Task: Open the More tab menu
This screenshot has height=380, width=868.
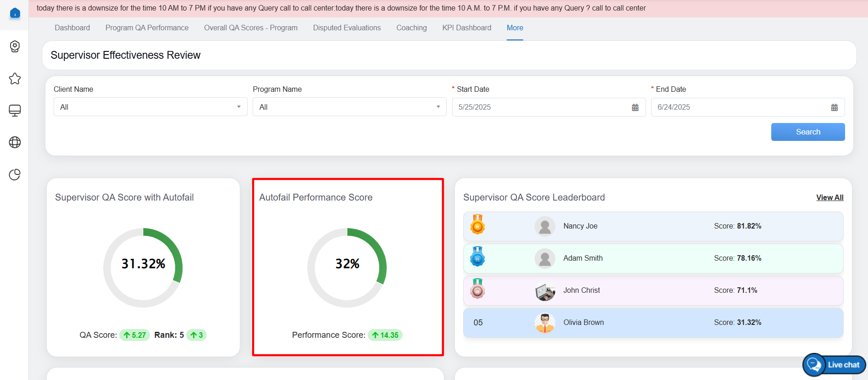Action: click(x=514, y=28)
